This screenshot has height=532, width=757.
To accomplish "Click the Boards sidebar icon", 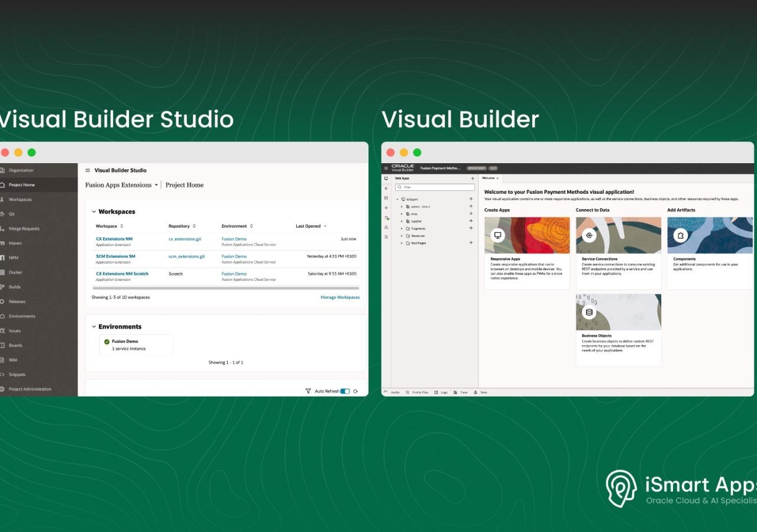I will pyautogui.click(x=2, y=345).
